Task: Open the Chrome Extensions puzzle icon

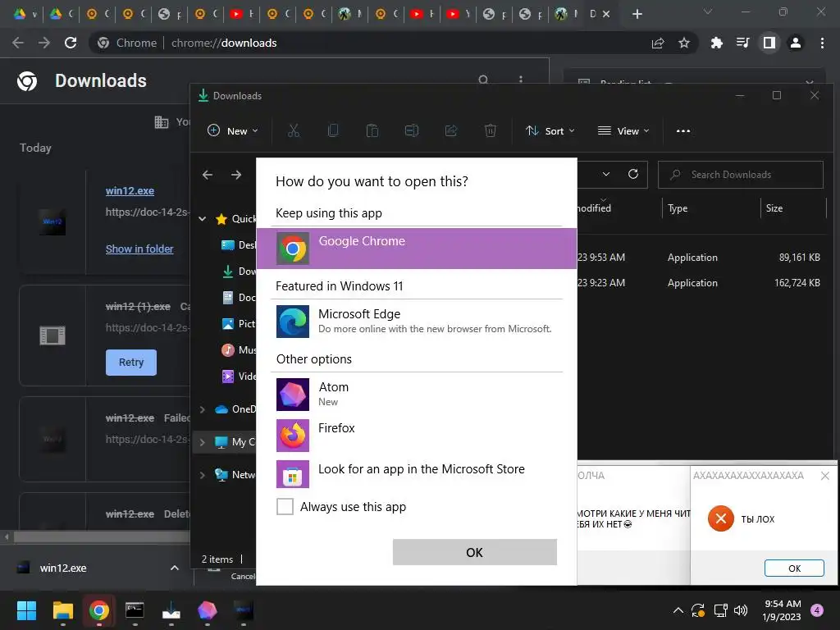Action: [716, 43]
